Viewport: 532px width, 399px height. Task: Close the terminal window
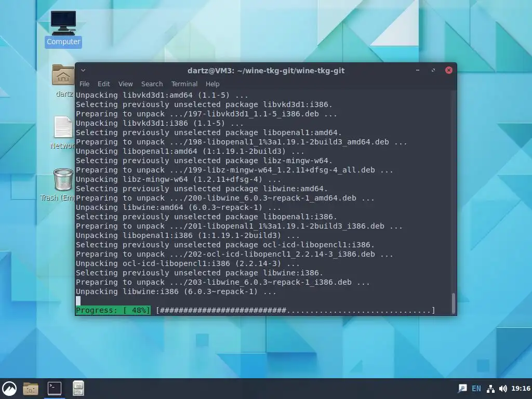click(x=448, y=70)
